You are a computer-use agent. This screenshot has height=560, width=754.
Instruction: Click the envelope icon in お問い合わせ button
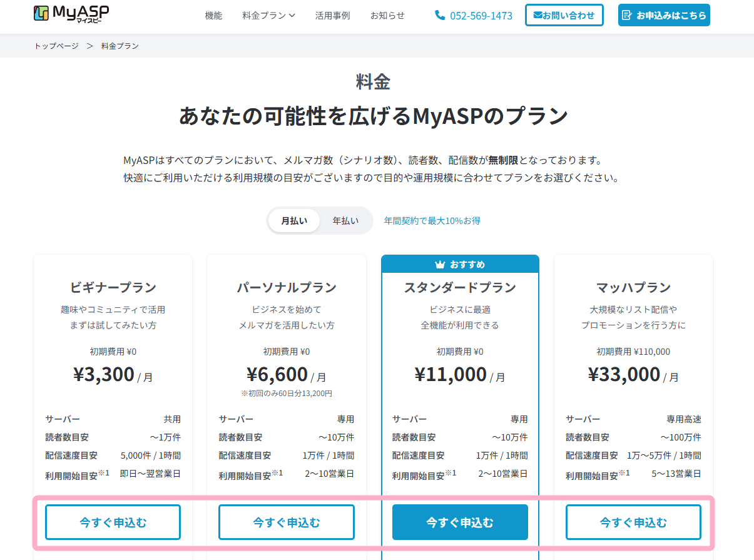(x=536, y=16)
